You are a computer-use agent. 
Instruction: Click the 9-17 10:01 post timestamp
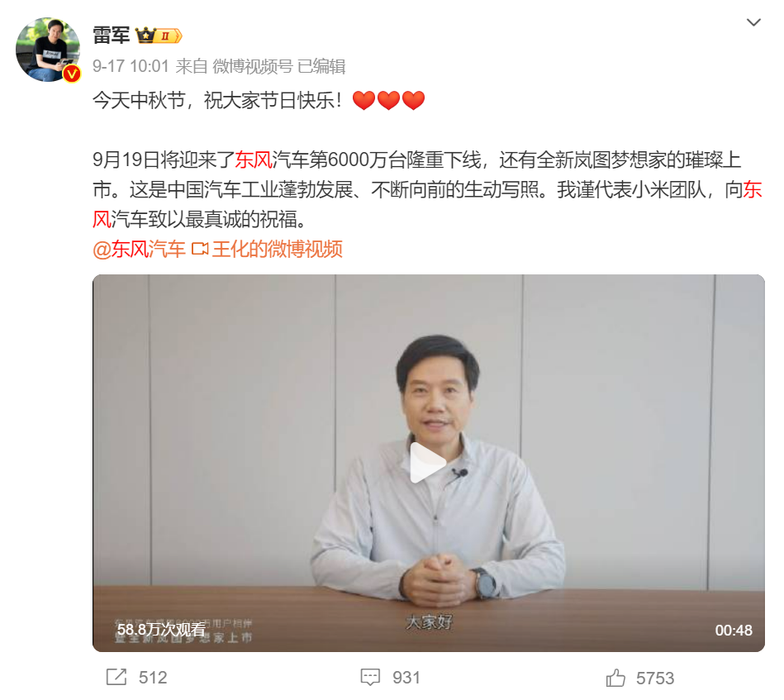tap(131, 66)
